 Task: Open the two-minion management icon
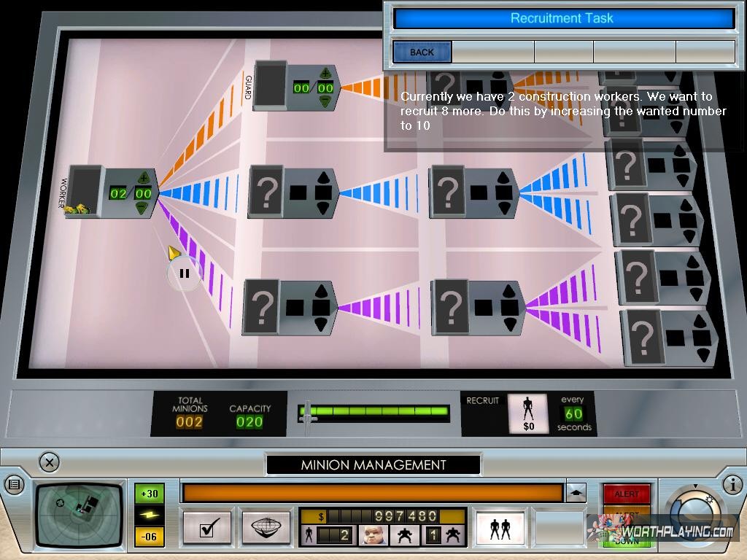point(500,527)
